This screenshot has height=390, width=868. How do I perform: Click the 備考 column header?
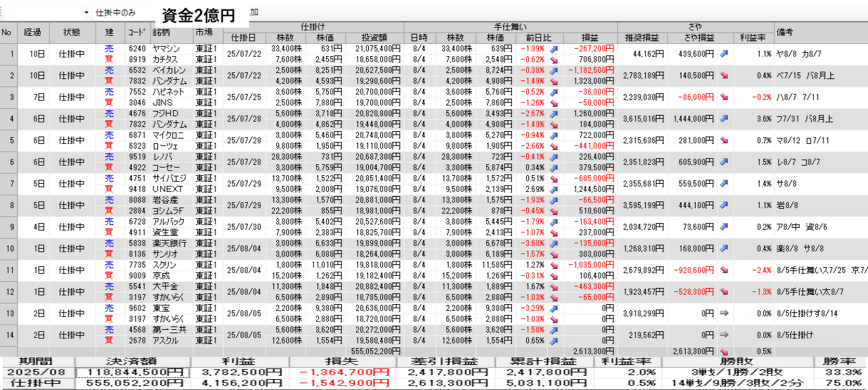[x=785, y=32]
